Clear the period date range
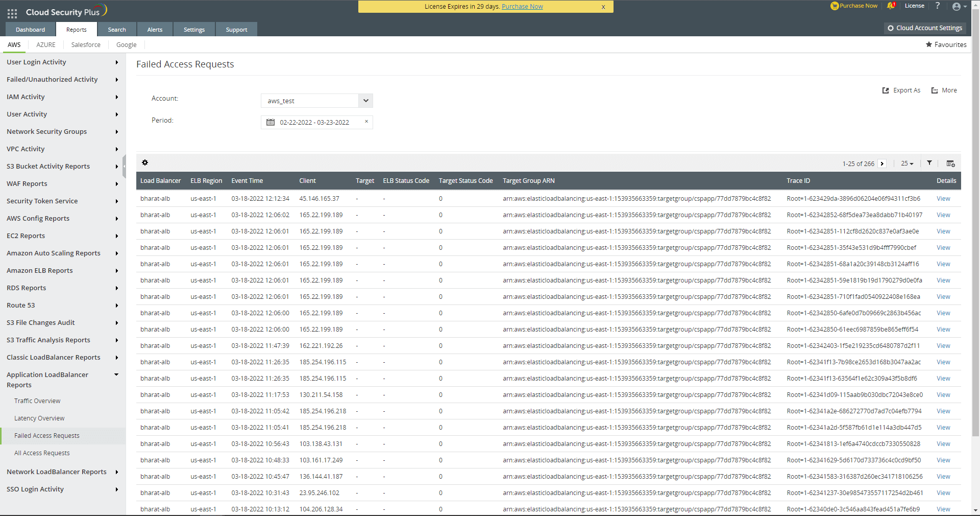This screenshot has width=980, height=516. tap(366, 122)
